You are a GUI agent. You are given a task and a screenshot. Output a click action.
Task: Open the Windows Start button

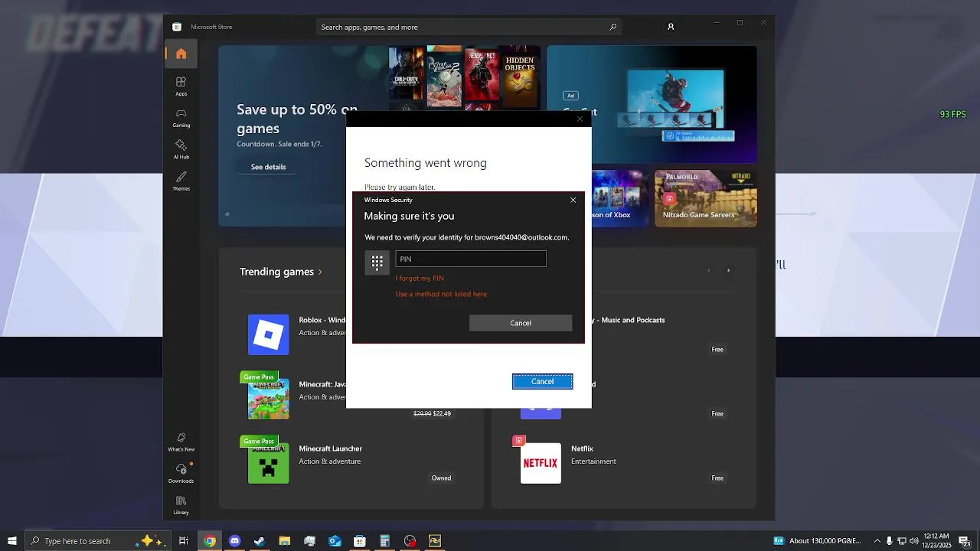pos(12,541)
